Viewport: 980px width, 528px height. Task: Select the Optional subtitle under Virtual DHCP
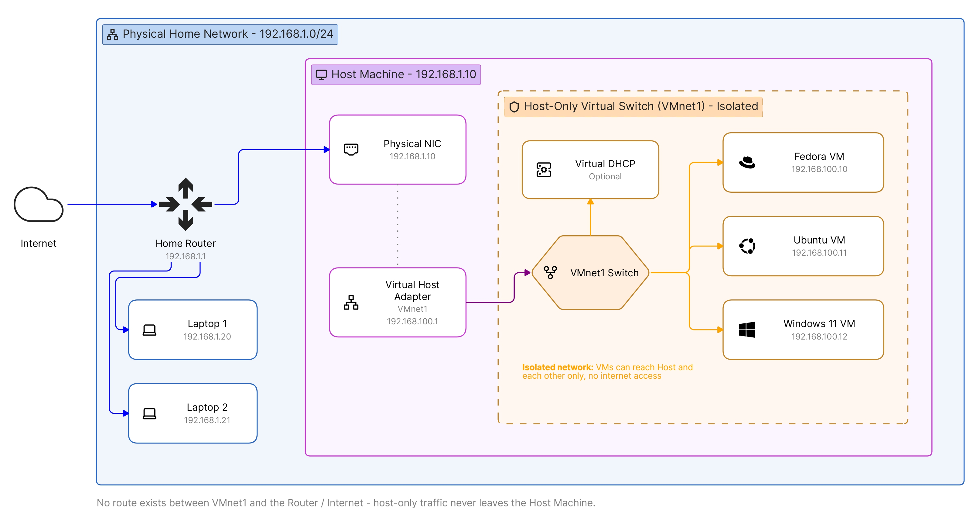coord(605,176)
